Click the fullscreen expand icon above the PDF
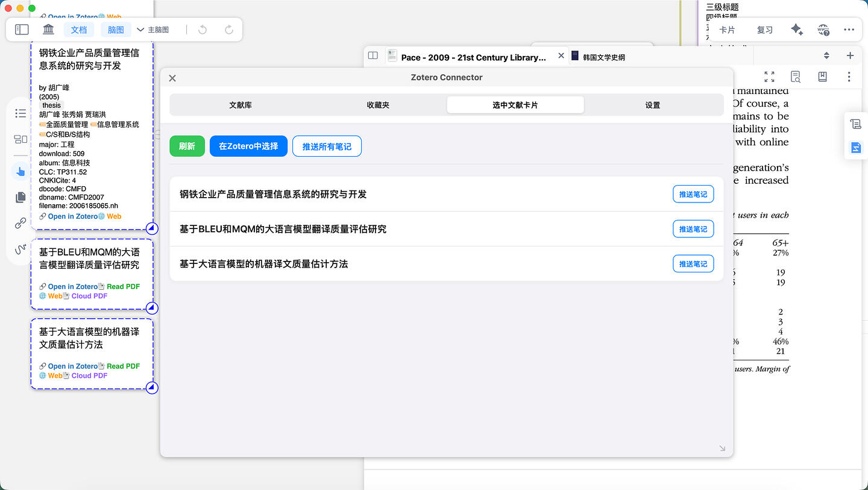This screenshot has height=490, width=868. [x=769, y=77]
